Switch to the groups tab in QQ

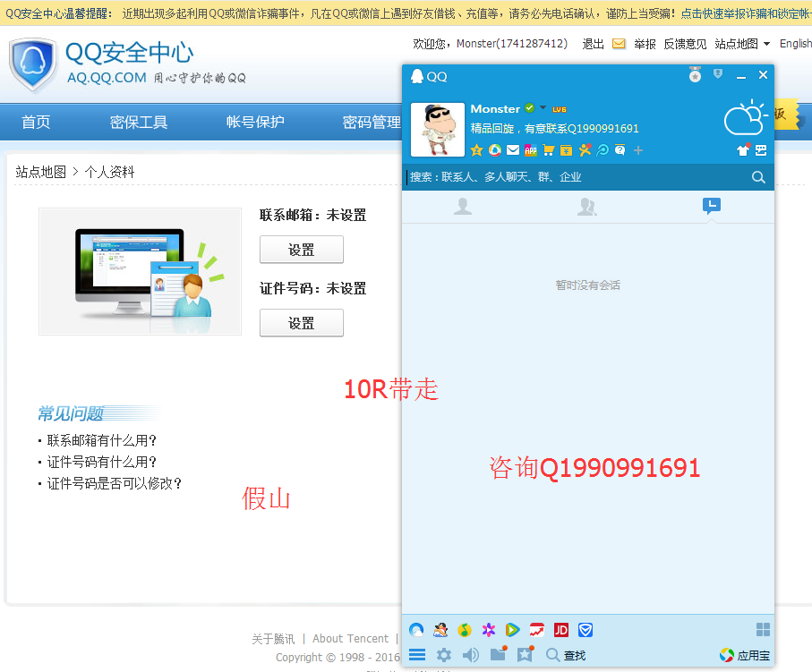587,206
